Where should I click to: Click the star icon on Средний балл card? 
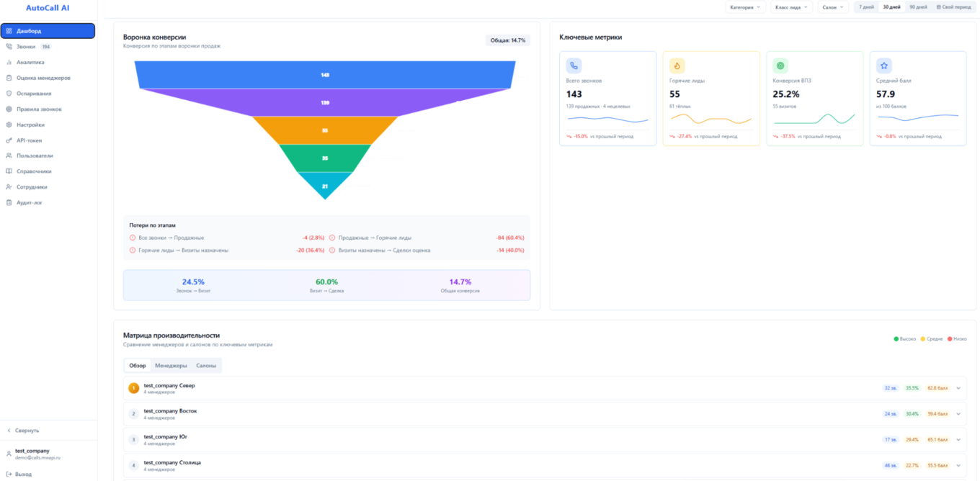(884, 66)
